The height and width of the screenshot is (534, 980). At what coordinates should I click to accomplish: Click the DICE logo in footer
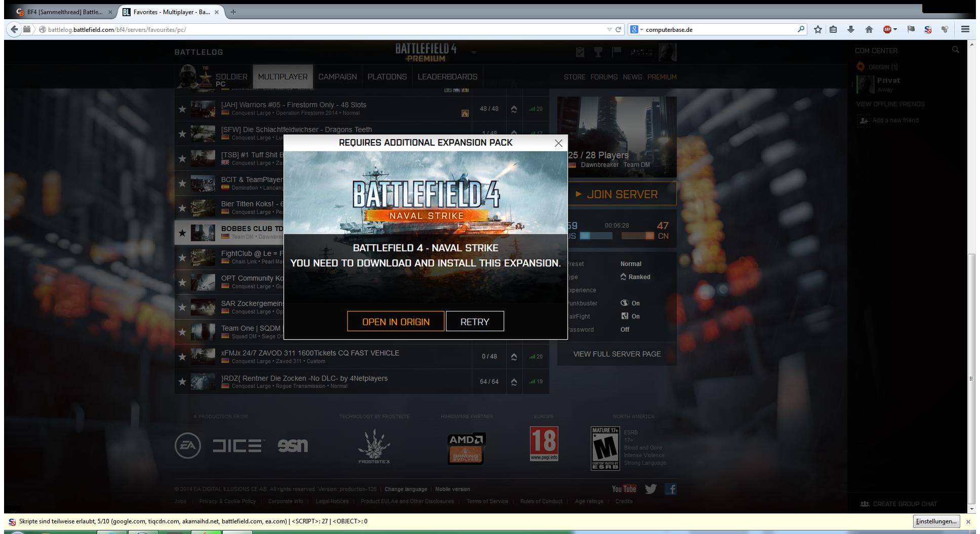click(239, 445)
